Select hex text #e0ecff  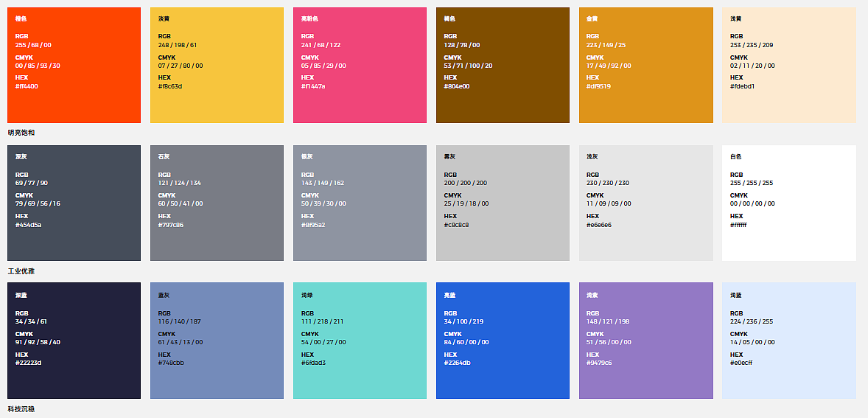(x=741, y=363)
